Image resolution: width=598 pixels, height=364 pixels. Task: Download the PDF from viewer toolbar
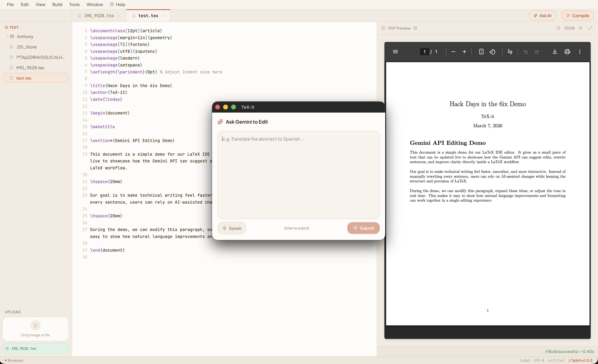point(555,52)
